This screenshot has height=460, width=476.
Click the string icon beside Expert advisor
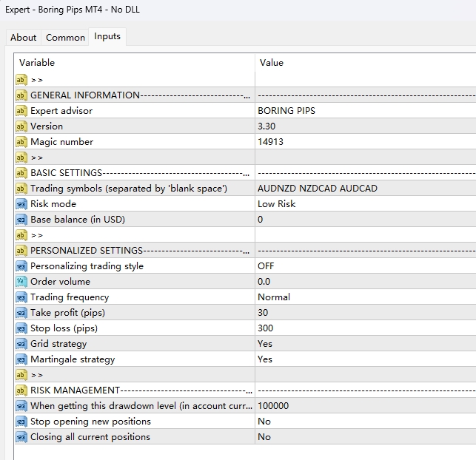(21, 111)
